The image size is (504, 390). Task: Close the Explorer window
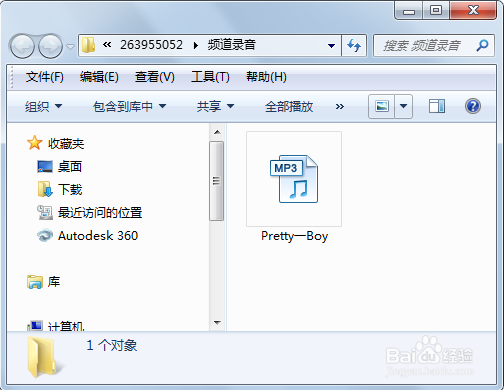tap(473, 10)
